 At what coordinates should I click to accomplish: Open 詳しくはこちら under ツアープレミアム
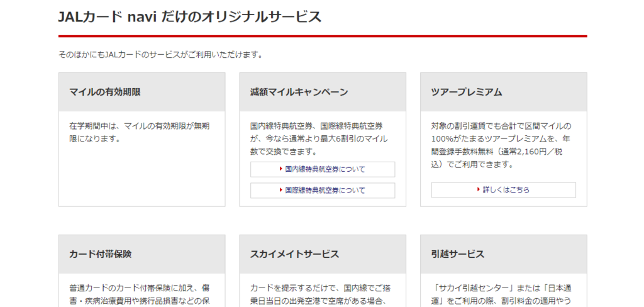pyautogui.click(x=504, y=190)
